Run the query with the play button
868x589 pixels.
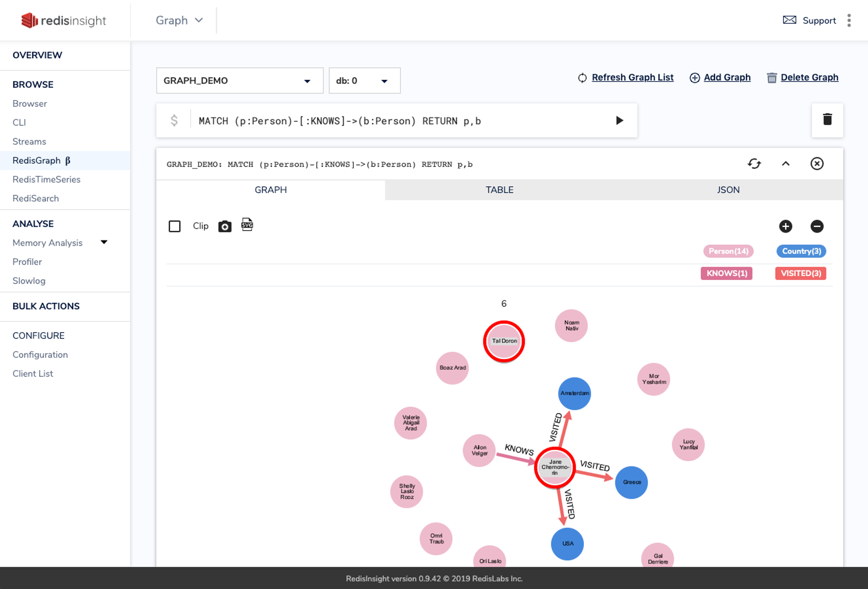point(619,120)
